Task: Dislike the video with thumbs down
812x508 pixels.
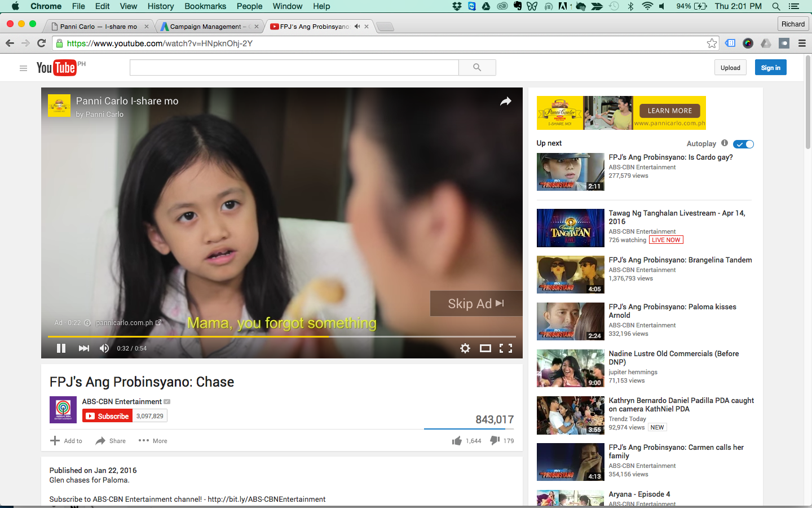Action: [495, 440]
